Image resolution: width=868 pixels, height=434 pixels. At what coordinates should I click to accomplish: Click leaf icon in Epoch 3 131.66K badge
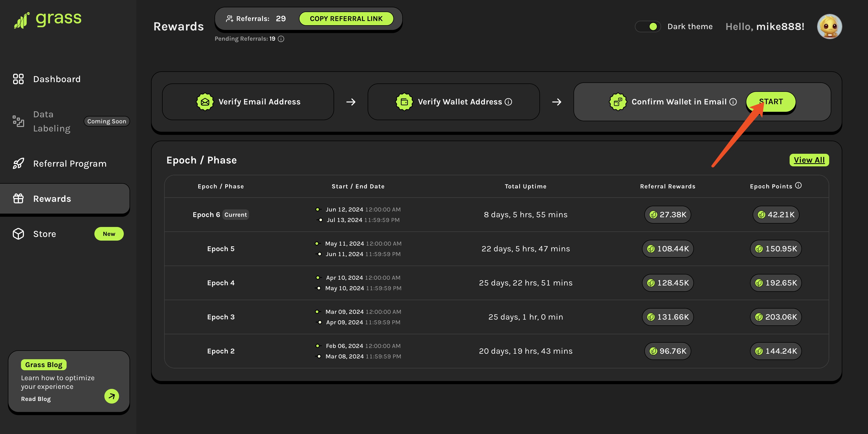[x=651, y=317]
